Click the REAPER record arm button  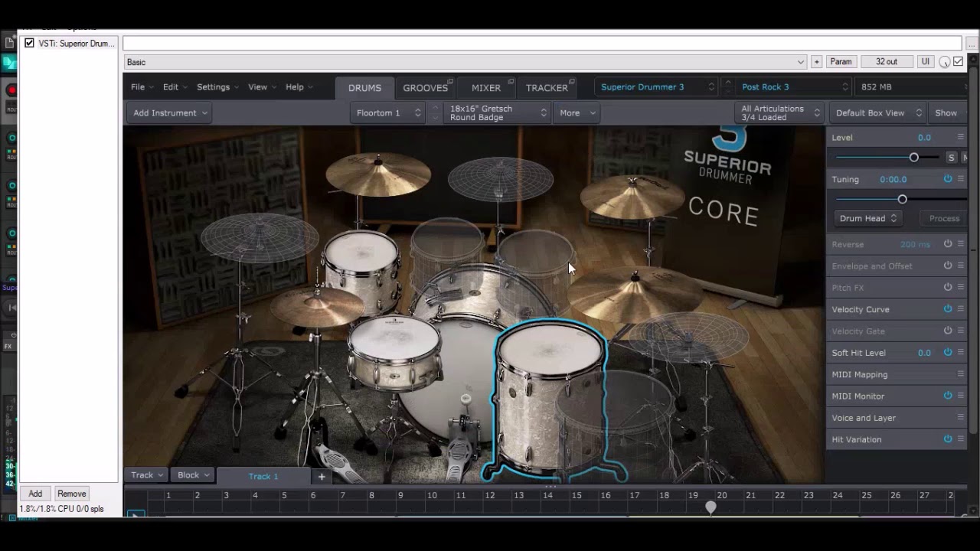pyautogui.click(x=11, y=90)
